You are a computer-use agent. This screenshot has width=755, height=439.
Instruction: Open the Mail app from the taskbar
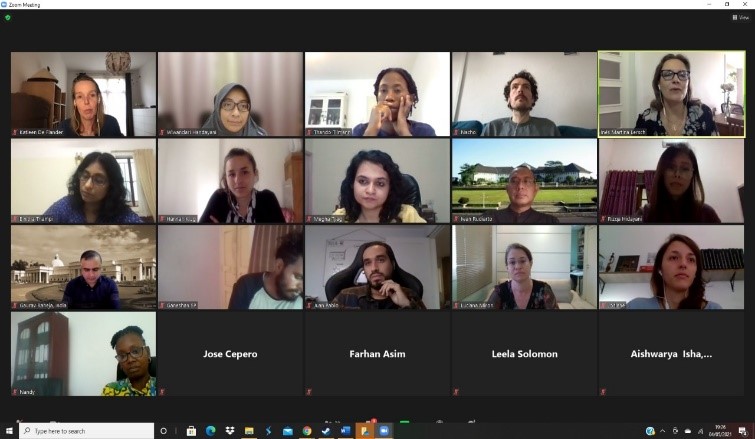287,431
